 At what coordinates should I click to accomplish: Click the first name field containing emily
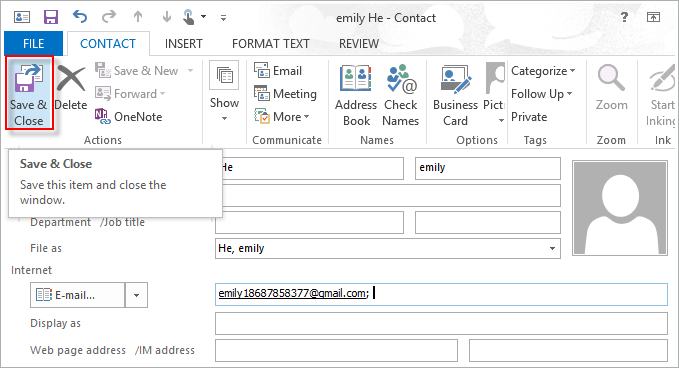point(488,168)
